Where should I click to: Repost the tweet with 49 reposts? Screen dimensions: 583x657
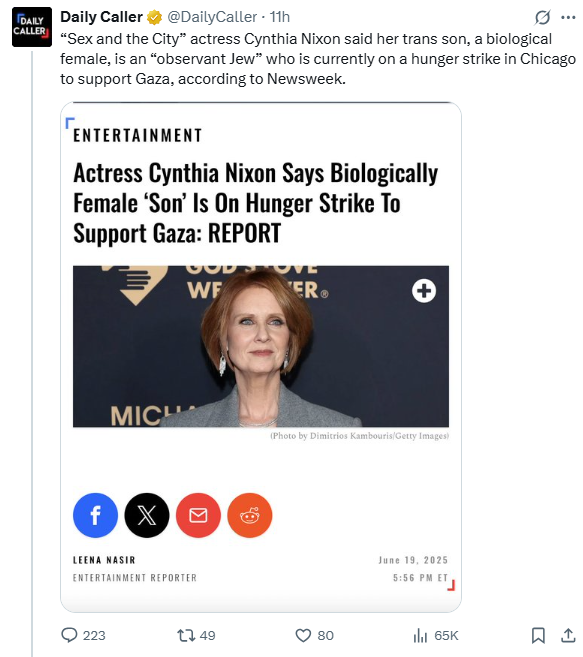pos(196,635)
